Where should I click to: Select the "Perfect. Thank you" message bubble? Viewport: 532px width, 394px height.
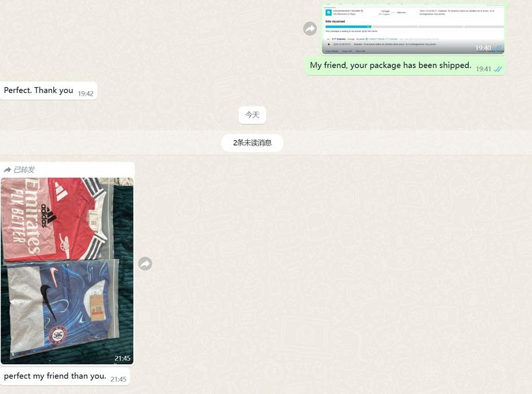point(39,90)
